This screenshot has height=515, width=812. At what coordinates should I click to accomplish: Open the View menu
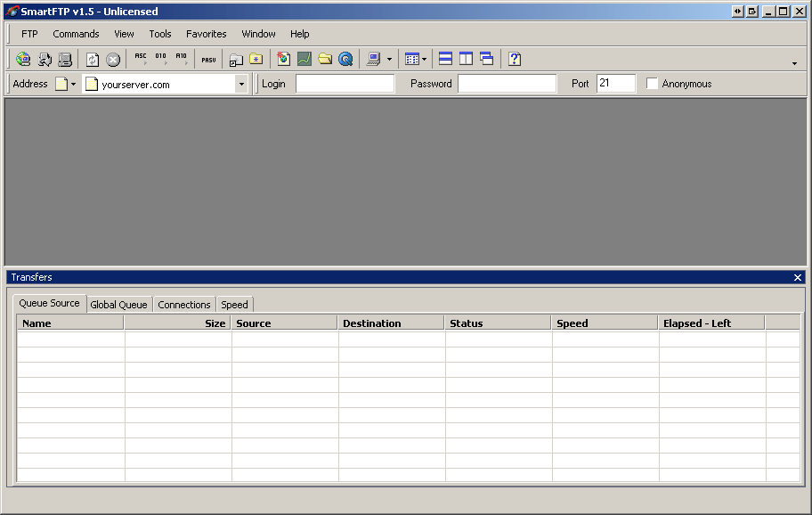click(x=124, y=34)
